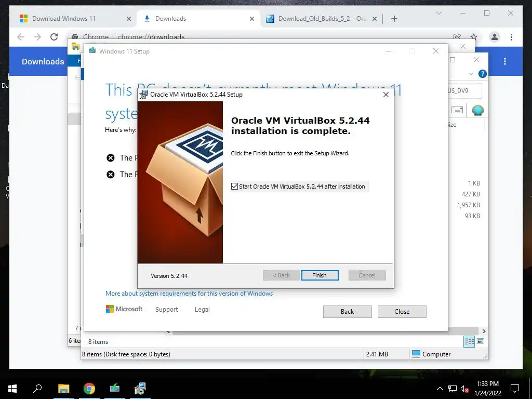Open Chrome profile avatar
Screen dimensions: 532x399
coord(495,37)
